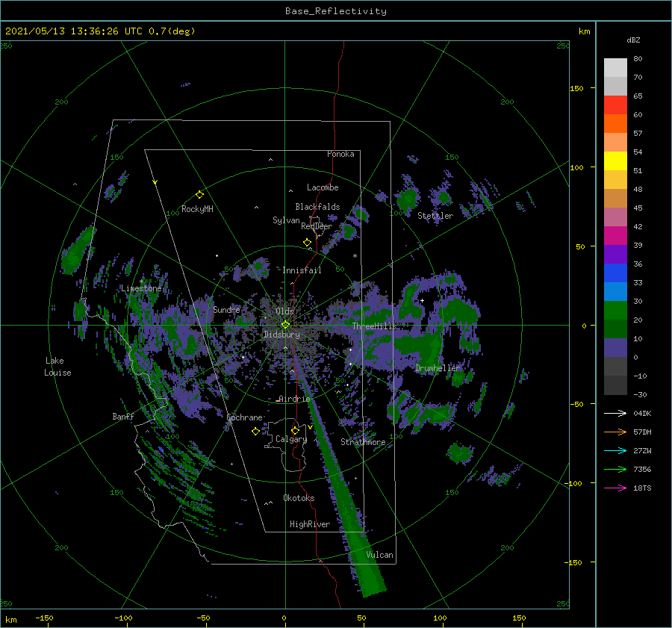Screen dimensions: 672x628
Task: Select the Drumheller label
Action: [437, 368]
